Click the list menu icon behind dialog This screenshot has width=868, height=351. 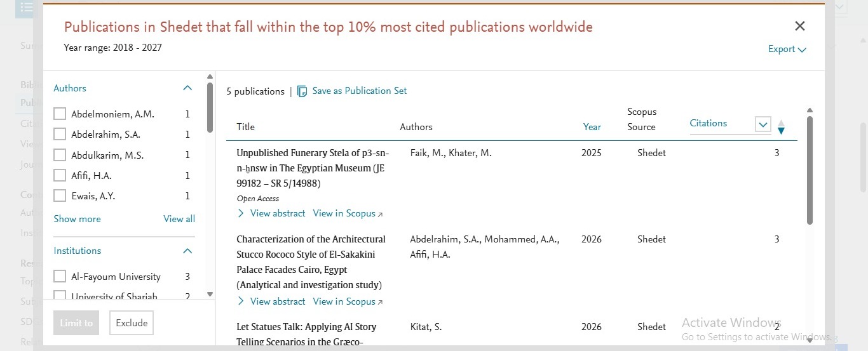[x=26, y=8]
